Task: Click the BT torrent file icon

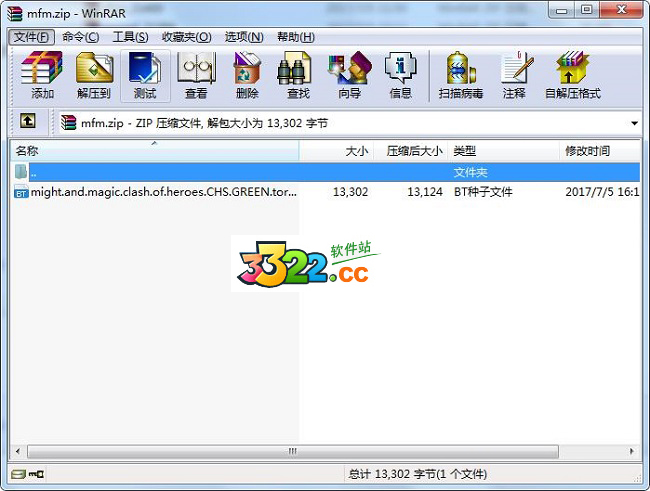Action: click(x=21, y=192)
